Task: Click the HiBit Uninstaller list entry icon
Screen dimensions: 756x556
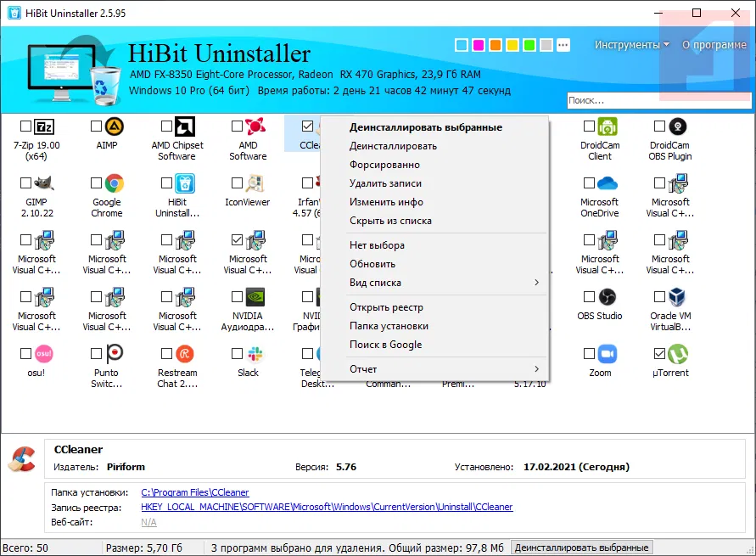Action: coord(185,183)
